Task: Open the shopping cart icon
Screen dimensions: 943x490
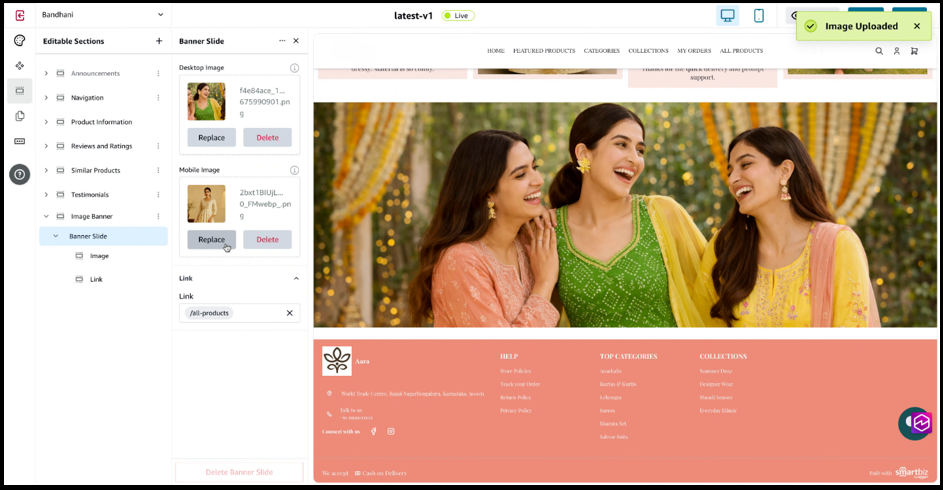Action: pyautogui.click(x=914, y=51)
